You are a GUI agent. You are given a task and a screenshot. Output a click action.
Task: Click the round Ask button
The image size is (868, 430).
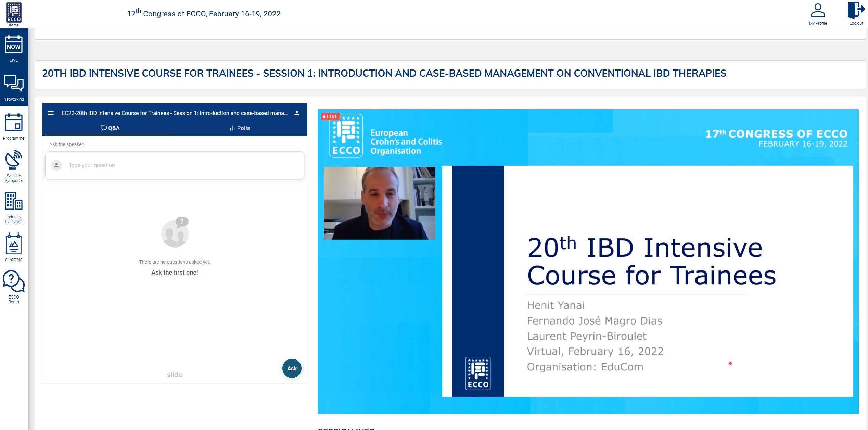292,368
